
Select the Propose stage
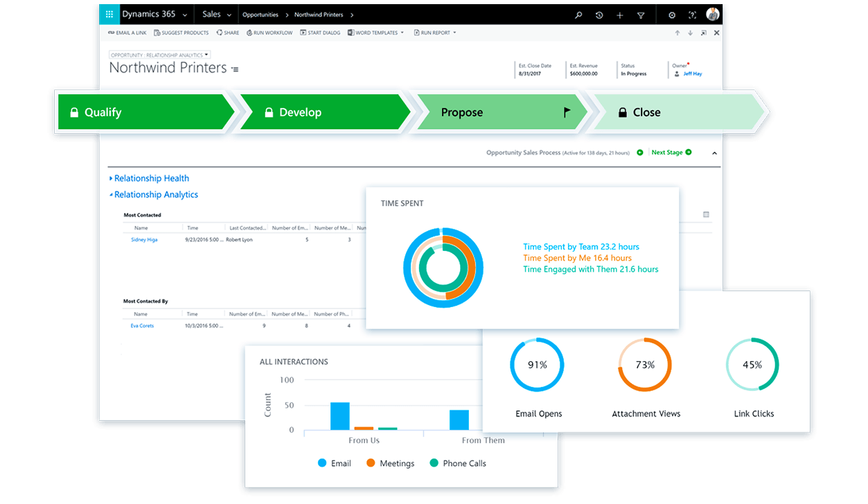503,112
